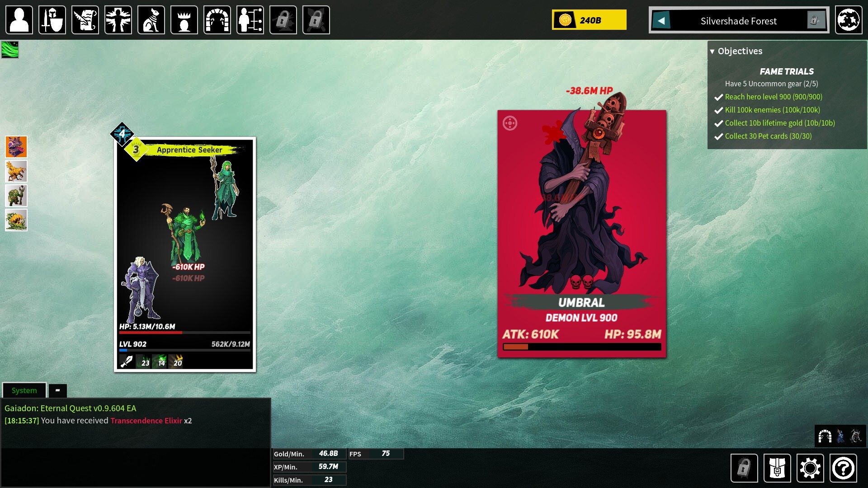Viewport: 868px width, 488px height.
Task: Toggle the lock next to Silvershade Forest
Action: (815, 20)
